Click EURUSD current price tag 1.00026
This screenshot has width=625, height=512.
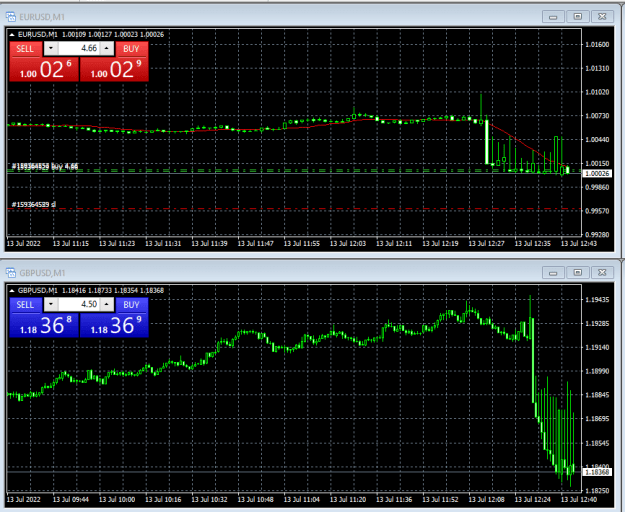(597, 174)
